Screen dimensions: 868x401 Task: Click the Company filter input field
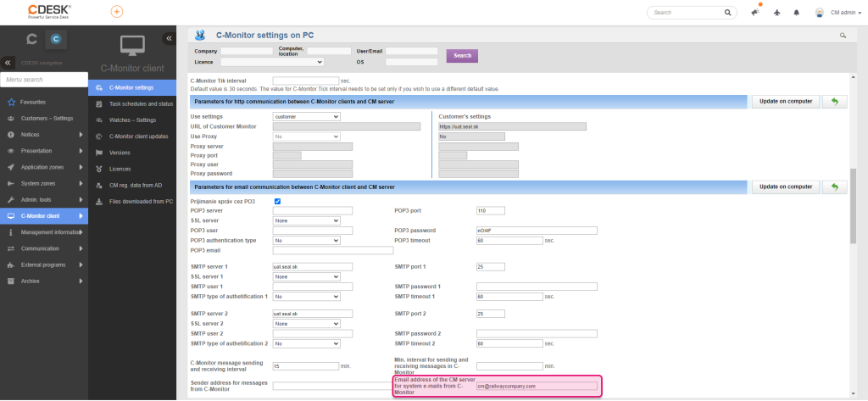(x=247, y=51)
